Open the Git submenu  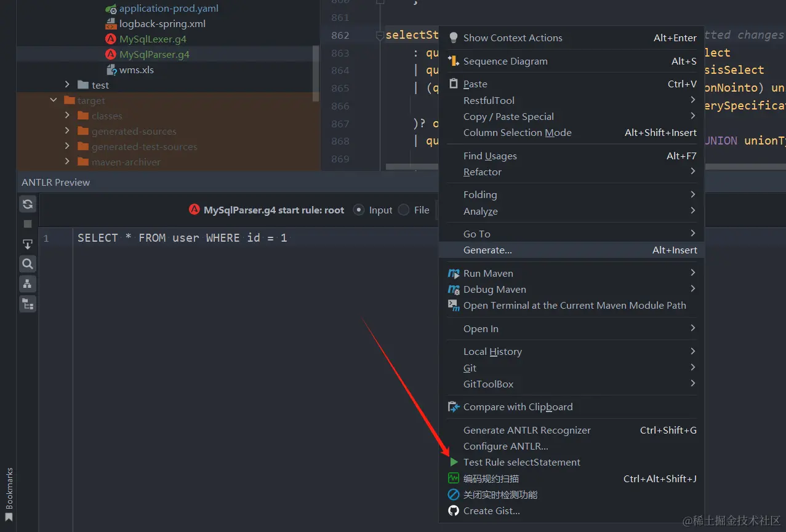click(x=571, y=368)
